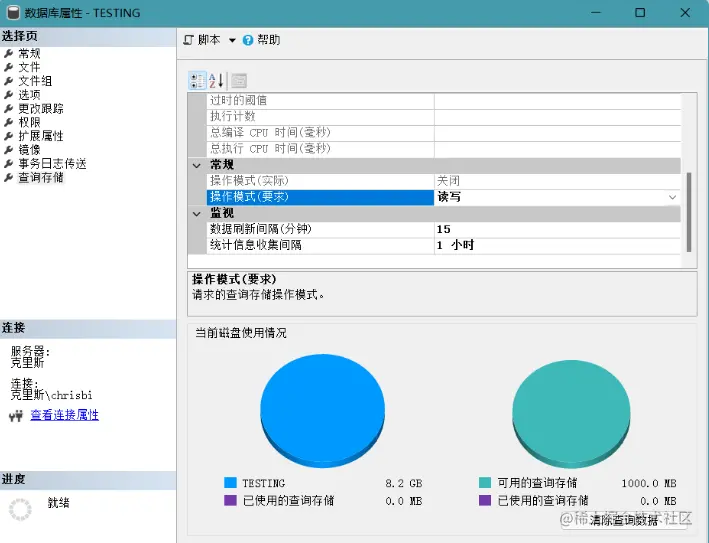The height and width of the screenshot is (543, 709).
Task: Click the wrench icon beside 扩展属性
Action: coord(8,136)
